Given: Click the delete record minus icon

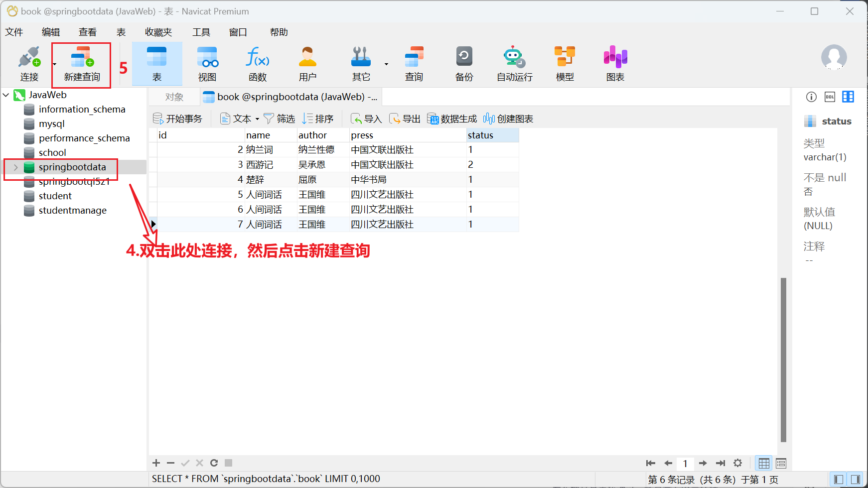Looking at the screenshot, I should pos(170,463).
